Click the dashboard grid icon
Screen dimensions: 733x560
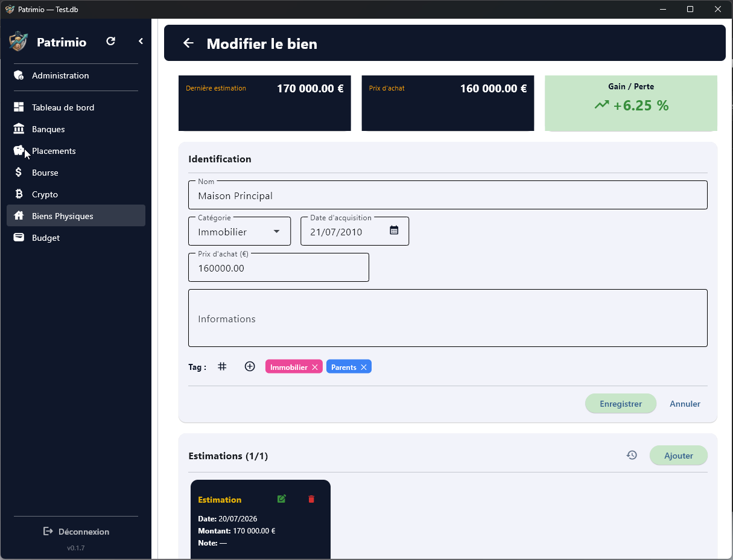pyautogui.click(x=19, y=107)
